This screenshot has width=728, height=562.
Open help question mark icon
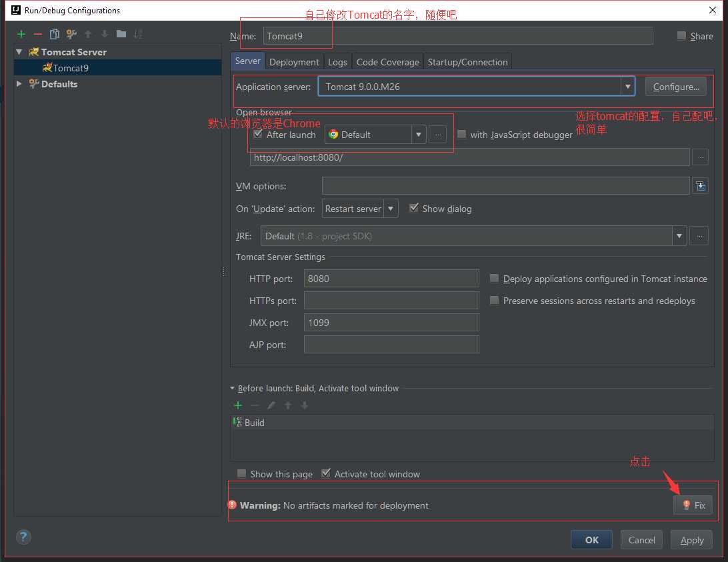pyautogui.click(x=23, y=537)
